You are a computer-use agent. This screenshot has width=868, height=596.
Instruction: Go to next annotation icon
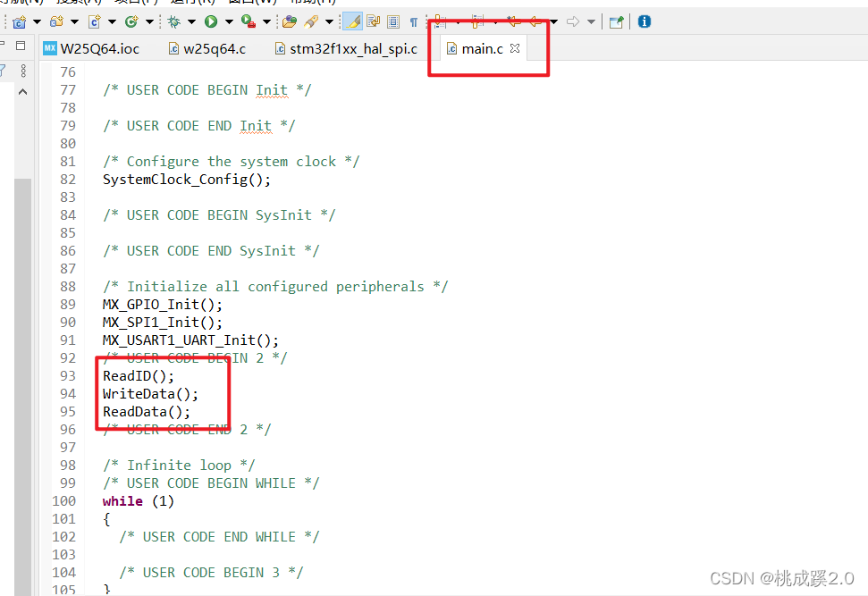pos(440,22)
